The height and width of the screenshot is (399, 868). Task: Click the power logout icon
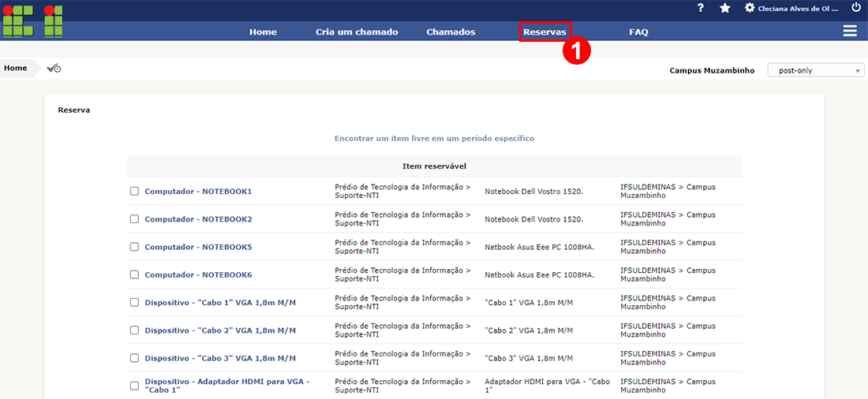tap(856, 8)
